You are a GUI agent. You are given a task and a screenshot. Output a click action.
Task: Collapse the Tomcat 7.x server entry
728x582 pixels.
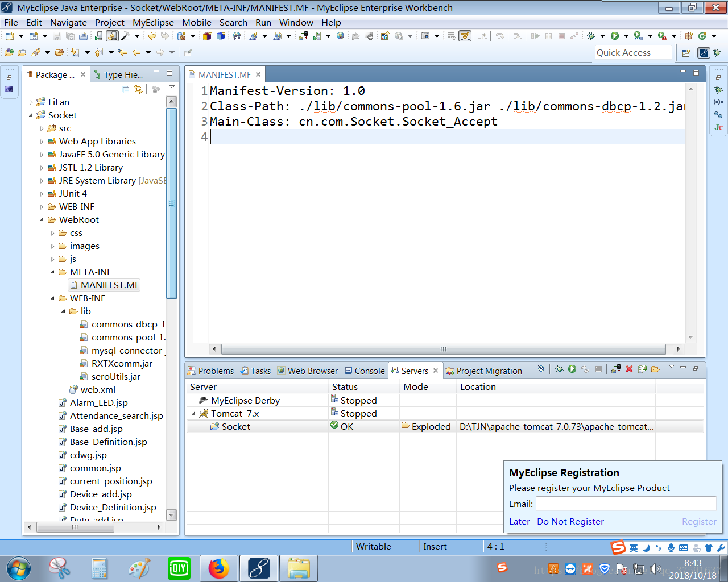click(193, 414)
